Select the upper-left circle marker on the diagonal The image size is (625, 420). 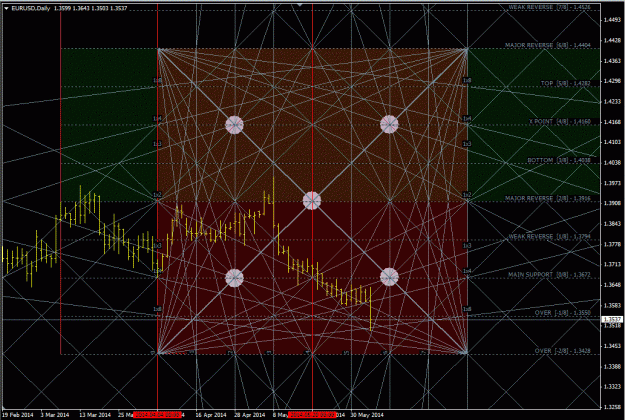[234, 124]
